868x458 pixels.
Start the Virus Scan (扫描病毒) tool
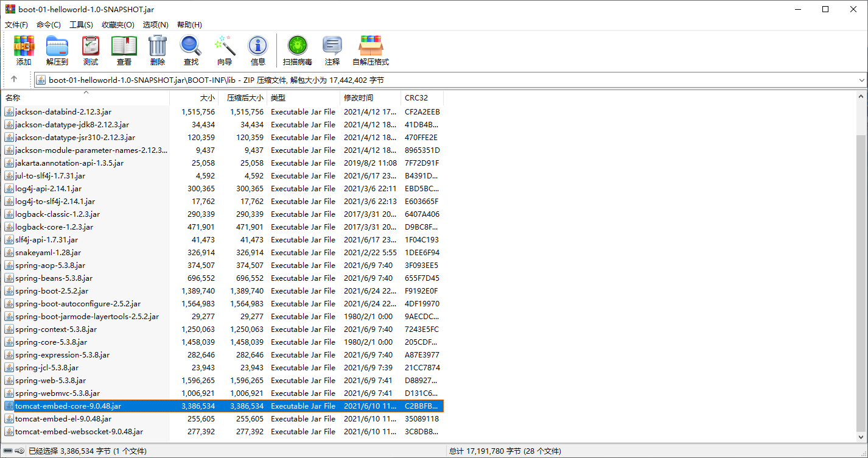click(298, 51)
